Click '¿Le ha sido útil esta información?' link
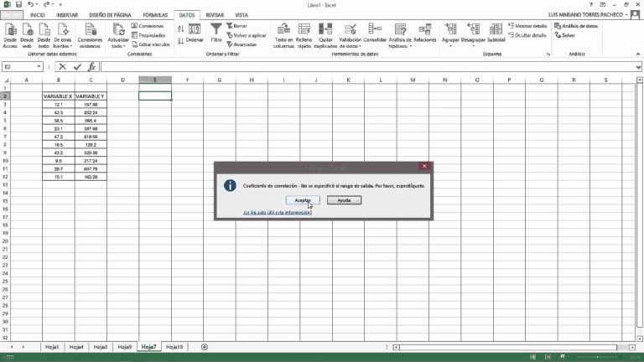Screen dimensions: 644x362 click(278, 213)
